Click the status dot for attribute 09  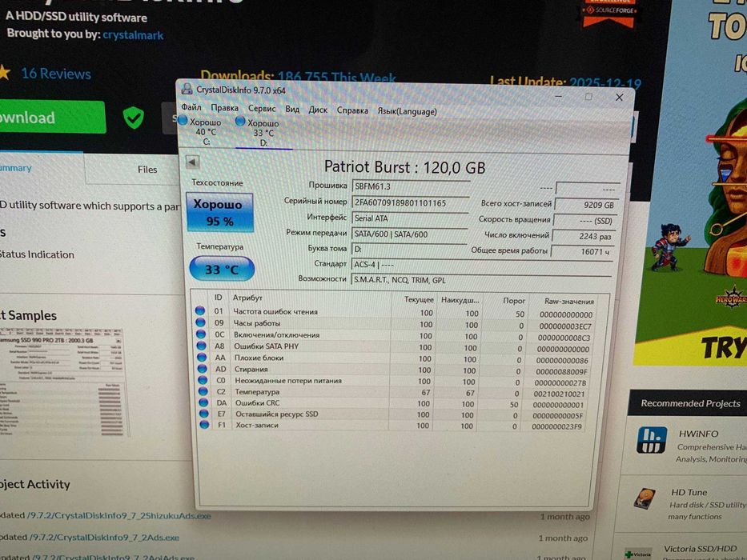coord(201,322)
